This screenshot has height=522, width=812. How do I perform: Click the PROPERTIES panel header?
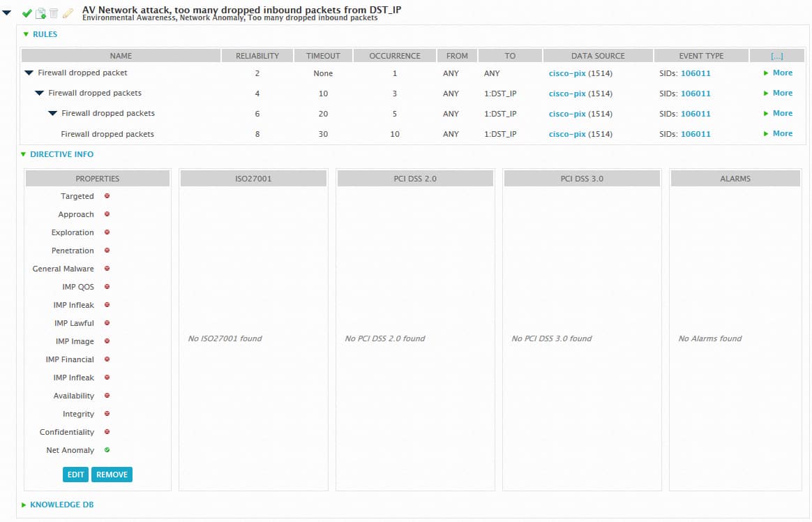[x=98, y=179]
